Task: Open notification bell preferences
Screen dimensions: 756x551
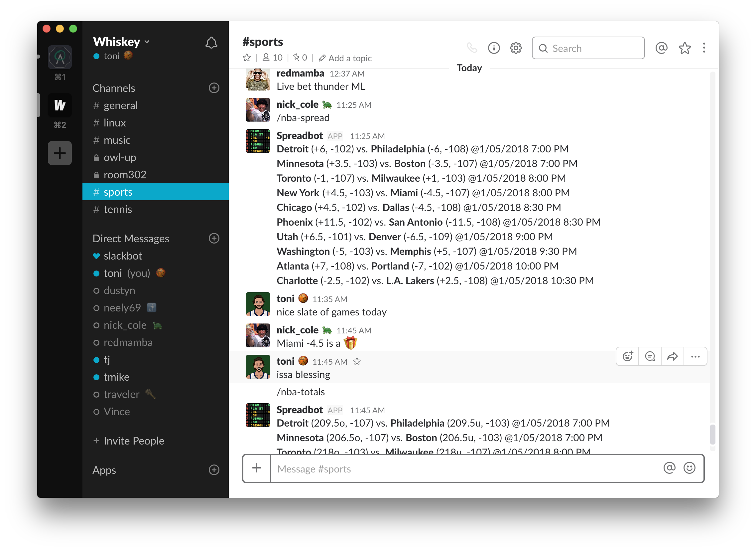Action: coord(211,43)
